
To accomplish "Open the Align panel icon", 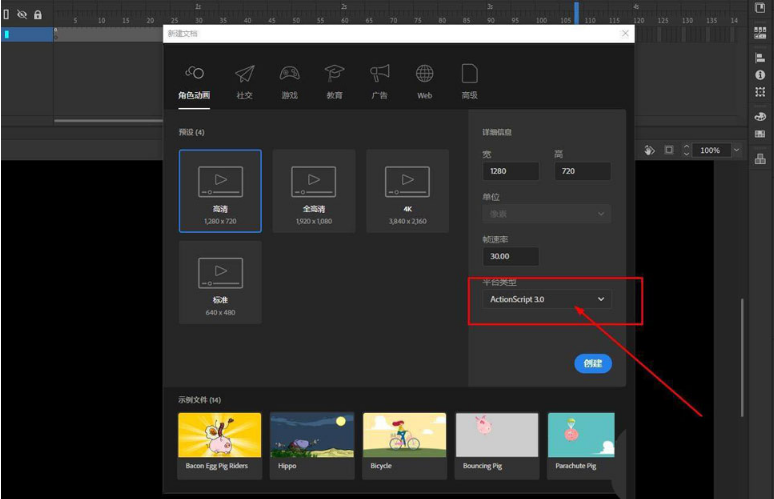I will point(760,58).
